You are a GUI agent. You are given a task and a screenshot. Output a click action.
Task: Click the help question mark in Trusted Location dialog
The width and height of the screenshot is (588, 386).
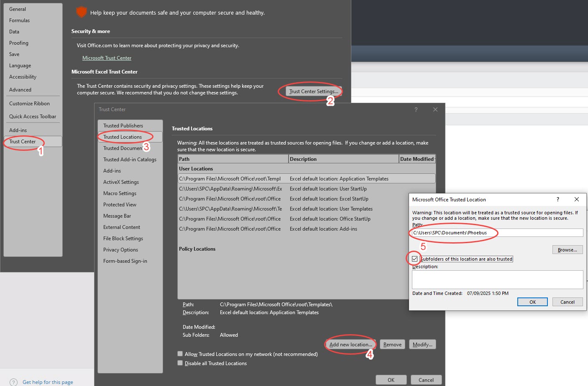point(557,199)
